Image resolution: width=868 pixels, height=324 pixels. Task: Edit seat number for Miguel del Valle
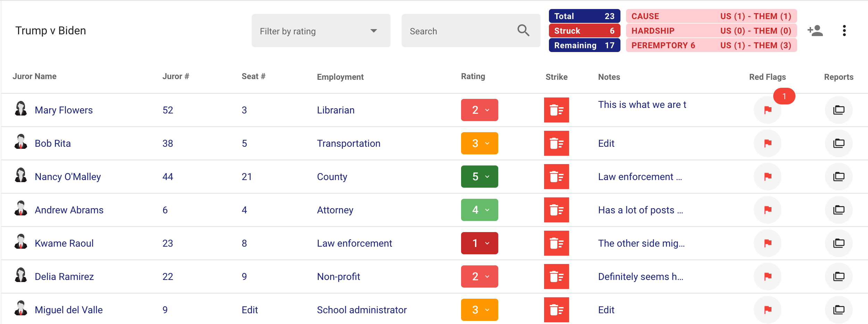[250, 310]
